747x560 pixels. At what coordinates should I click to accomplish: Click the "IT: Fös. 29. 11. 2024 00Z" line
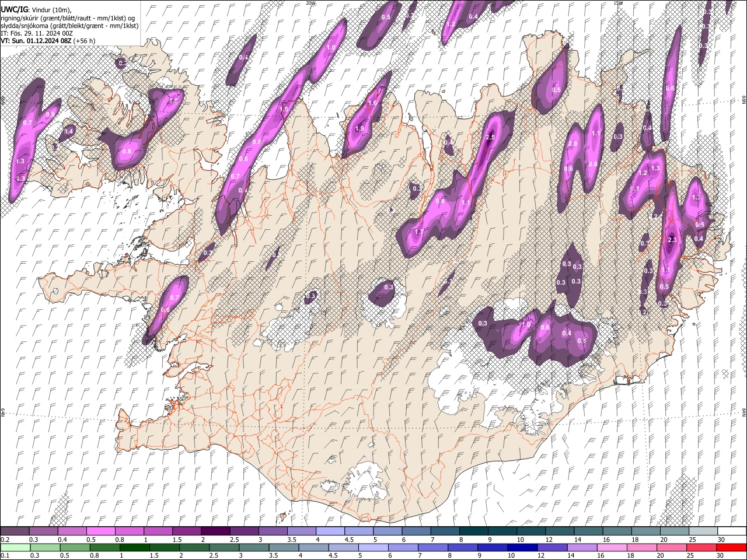click(37, 33)
